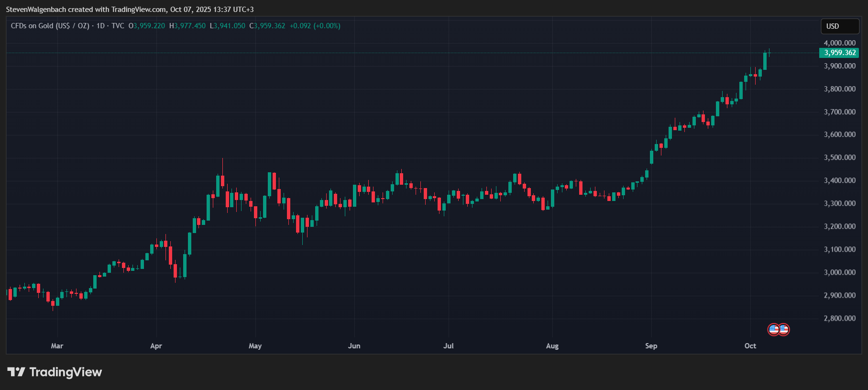The height and width of the screenshot is (390, 868).
Task: Click the 3,600.000 price axis label
Action: coord(840,134)
